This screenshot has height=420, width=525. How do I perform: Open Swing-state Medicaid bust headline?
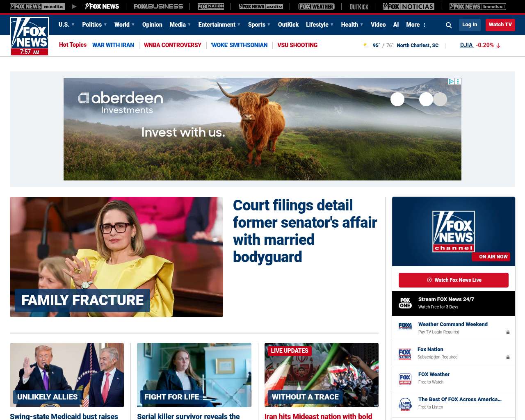tap(64, 416)
